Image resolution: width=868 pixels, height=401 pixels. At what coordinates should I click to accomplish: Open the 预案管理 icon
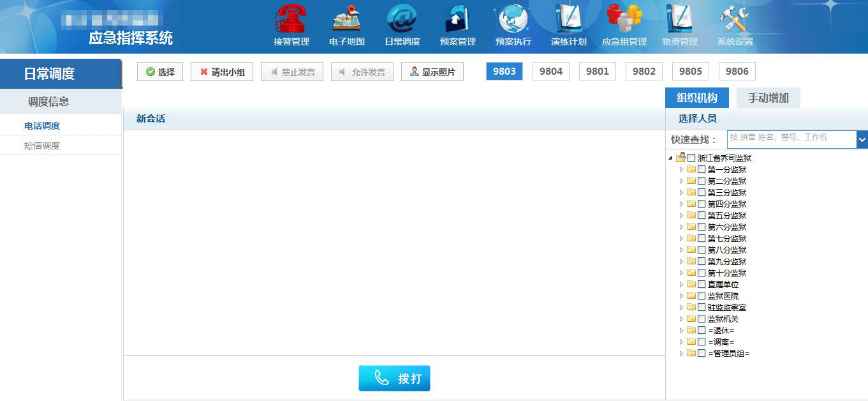tap(457, 19)
